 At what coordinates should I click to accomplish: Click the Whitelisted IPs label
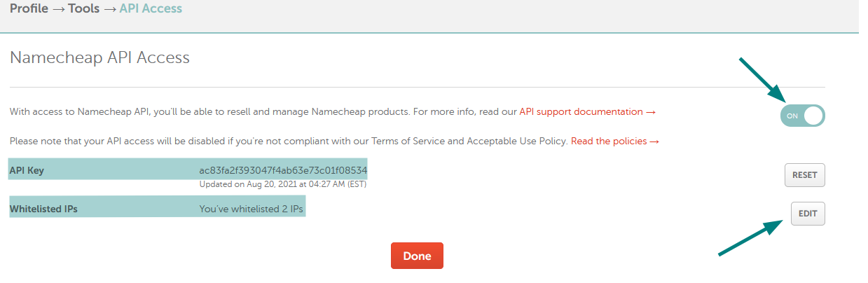(x=43, y=209)
